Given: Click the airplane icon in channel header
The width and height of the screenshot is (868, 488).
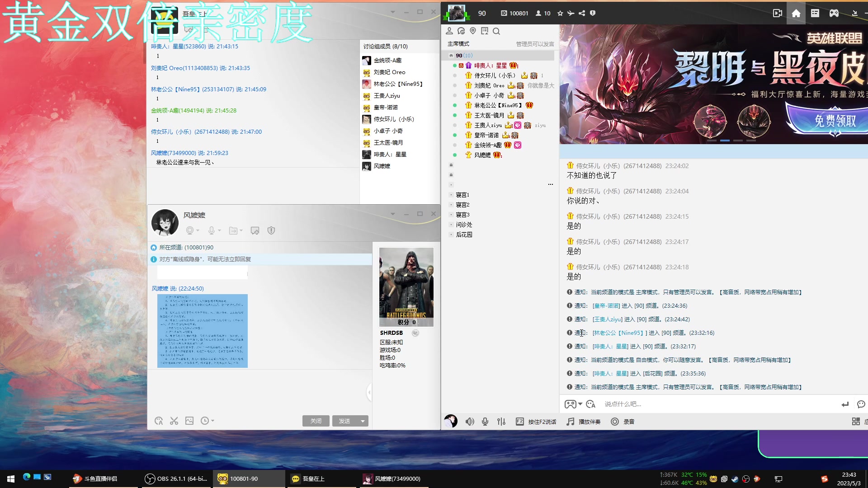Looking at the screenshot, I should point(571,13).
